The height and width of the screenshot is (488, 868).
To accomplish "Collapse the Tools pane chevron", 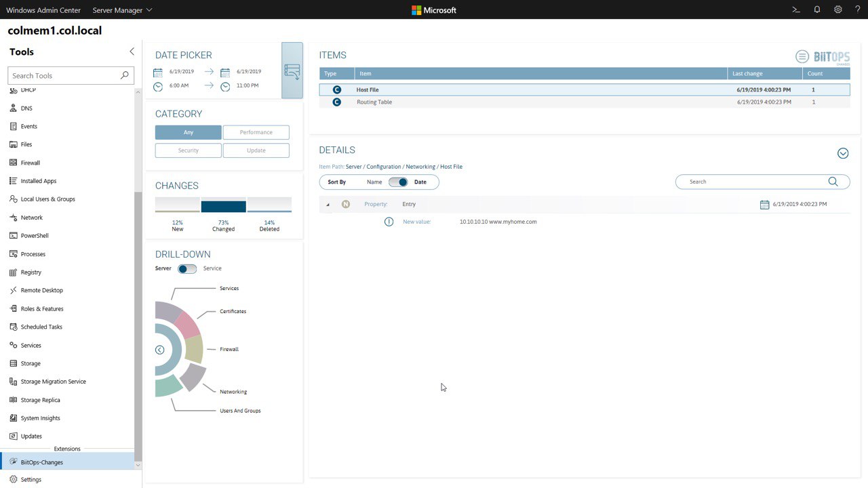I will click(132, 52).
